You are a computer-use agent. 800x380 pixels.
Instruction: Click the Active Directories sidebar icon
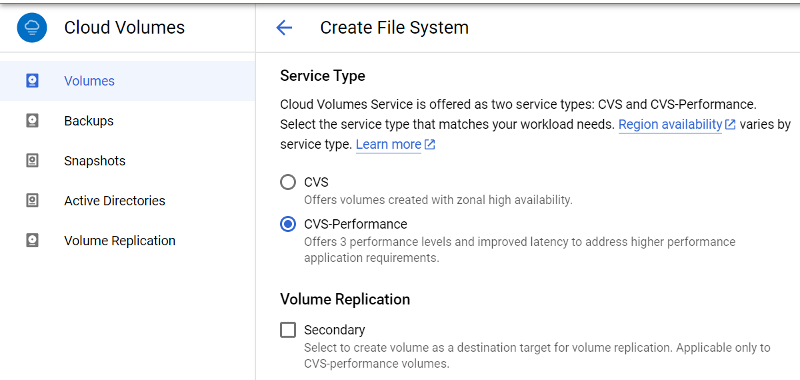click(32, 200)
